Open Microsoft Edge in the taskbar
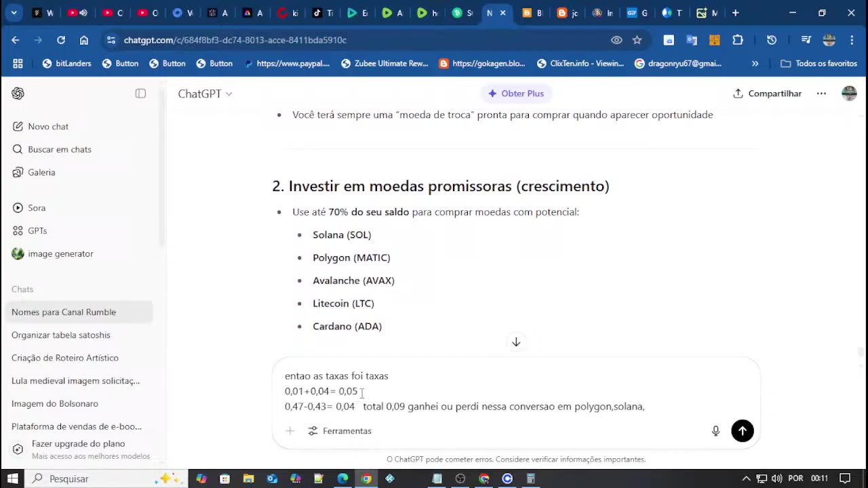 [342, 479]
